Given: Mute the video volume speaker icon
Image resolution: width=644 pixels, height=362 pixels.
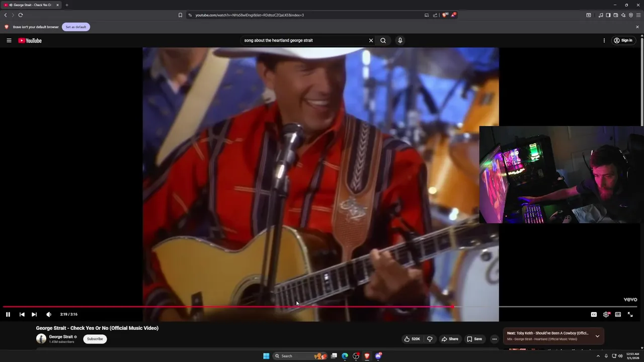Looking at the screenshot, I should [x=49, y=314].
